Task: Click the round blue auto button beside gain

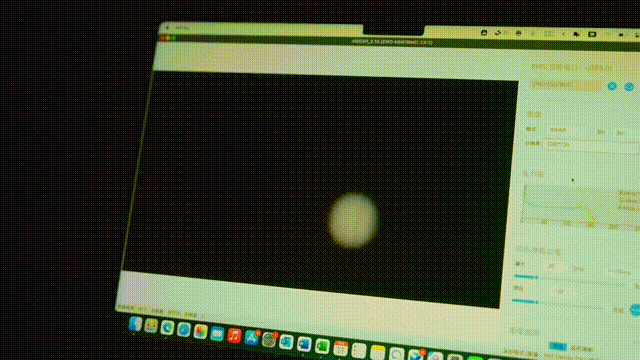Action: point(635,310)
